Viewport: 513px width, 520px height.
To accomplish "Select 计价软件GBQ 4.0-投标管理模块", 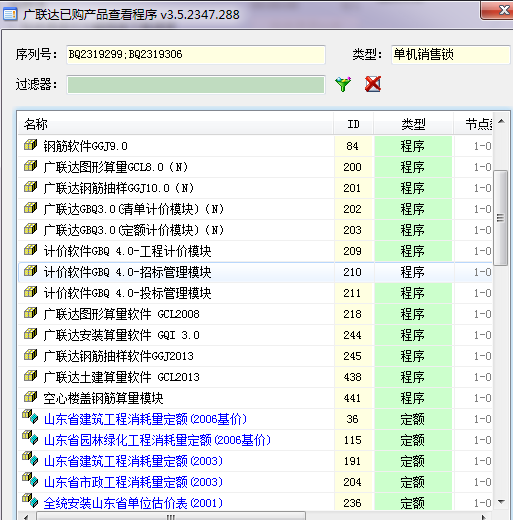I will tap(255, 293).
